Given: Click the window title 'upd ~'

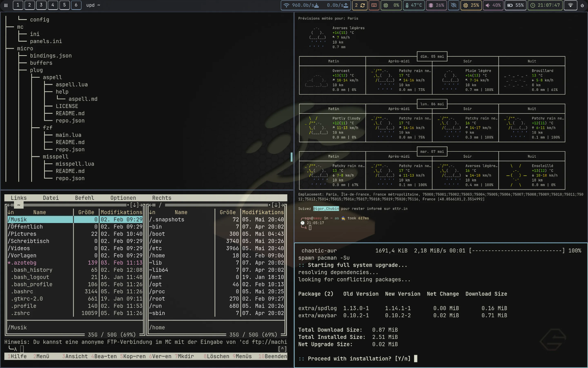Looking at the screenshot, I should [93, 5].
